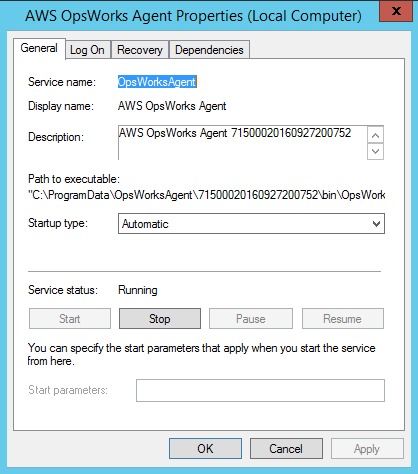Screen dimensions: 418x474
Task: Click the highlighted OpsWorksAgent service name
Action: [x=157, y=82]
